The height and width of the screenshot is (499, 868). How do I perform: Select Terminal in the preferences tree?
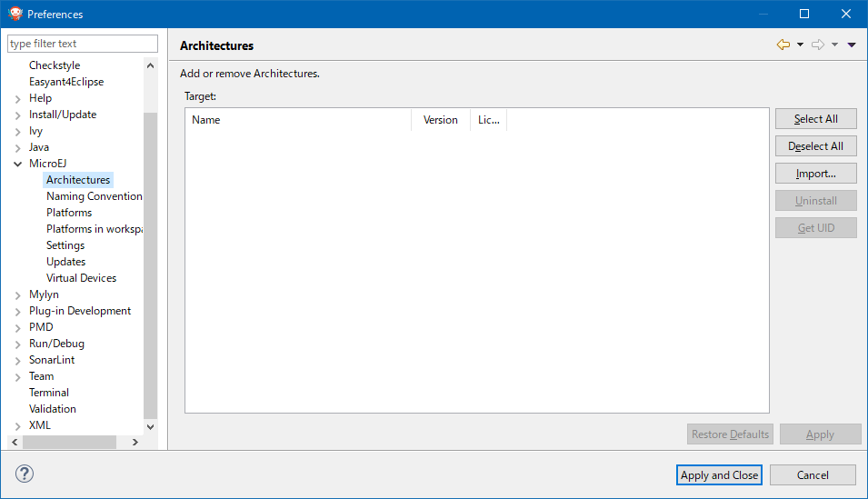point(49,393)
